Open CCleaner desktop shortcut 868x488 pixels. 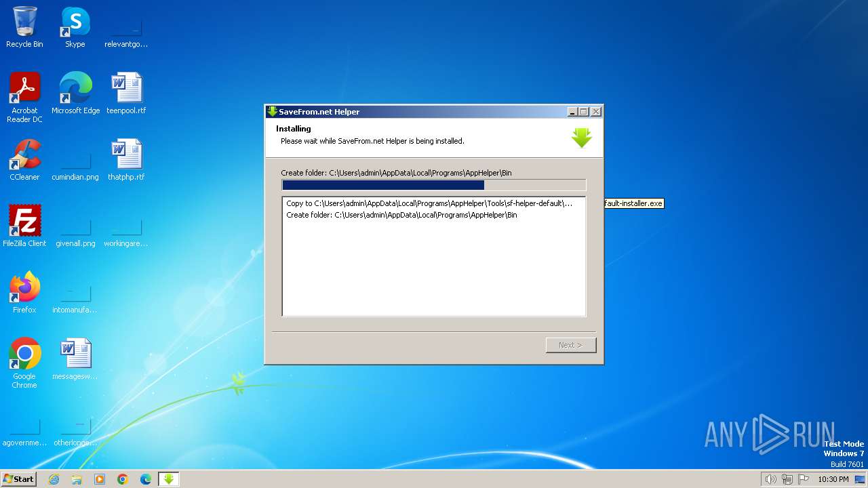click(24, 160)
